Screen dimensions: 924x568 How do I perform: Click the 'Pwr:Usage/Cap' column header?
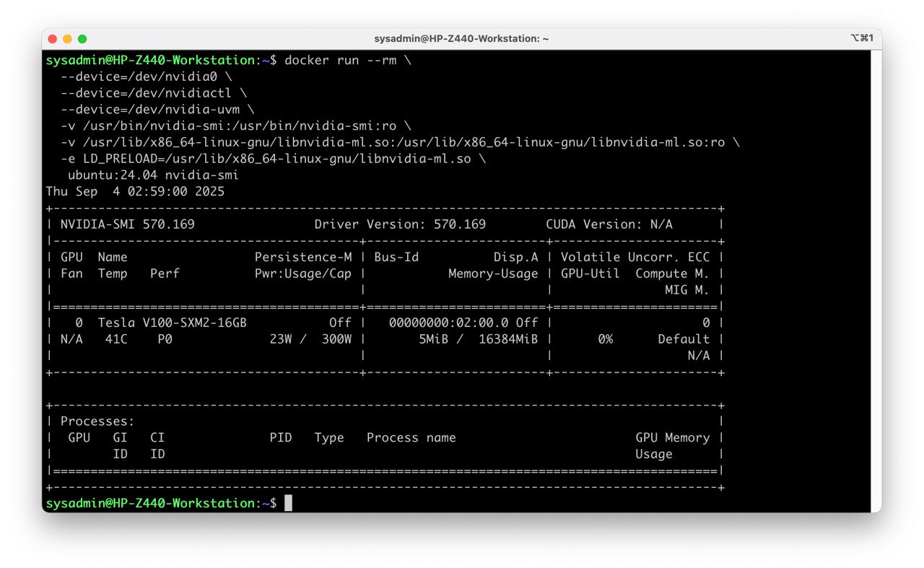303,274
